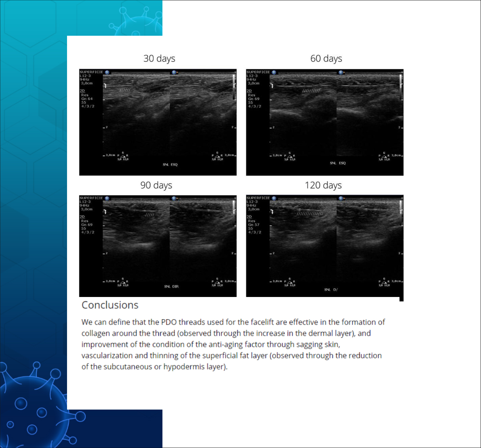Click the 90 days heading label
The height and width of the screenshot is (448, 481).
[x=156, y=185]
